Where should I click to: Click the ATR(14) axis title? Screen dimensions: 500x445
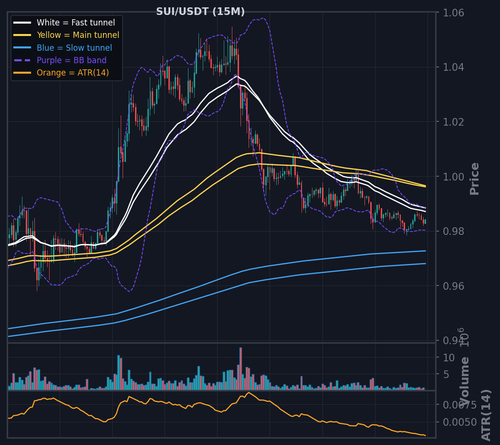click(x=486, y=415)
